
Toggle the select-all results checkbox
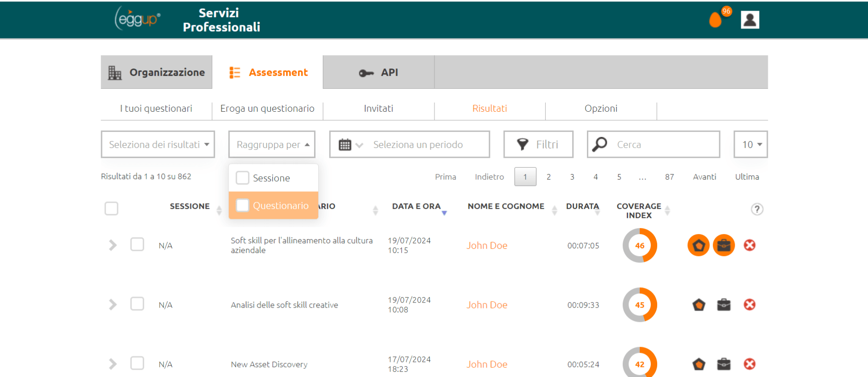tap(111, 209)
